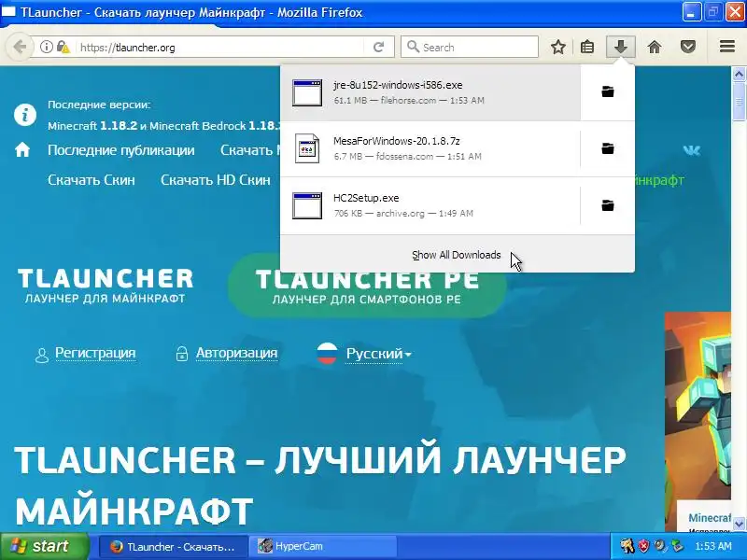Open the Регистрация link
747x560 pixels.
click(95, 353)
